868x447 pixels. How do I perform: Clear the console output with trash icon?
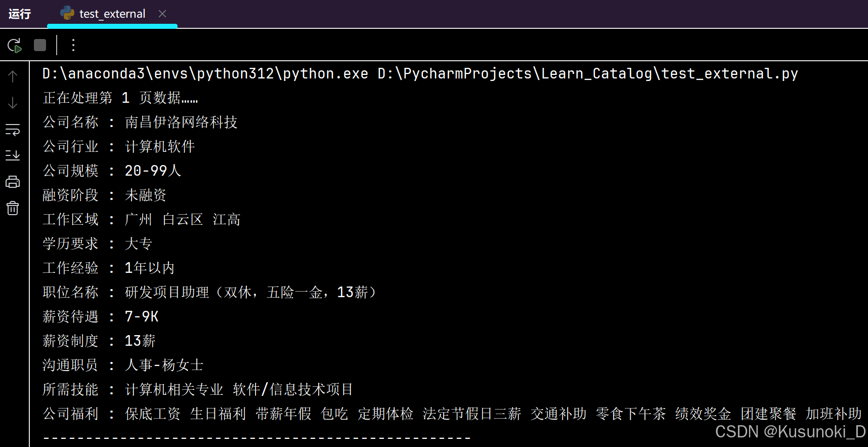point(12,208)
